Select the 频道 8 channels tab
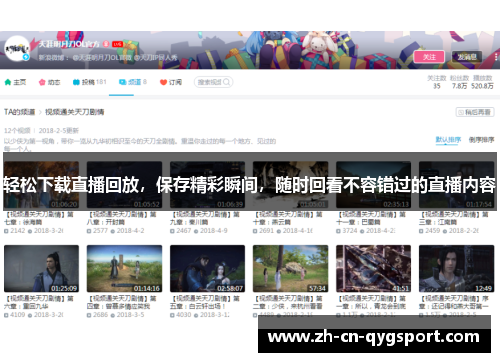 point(133,82)
